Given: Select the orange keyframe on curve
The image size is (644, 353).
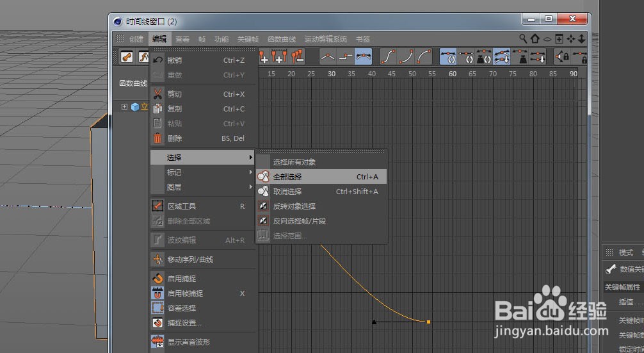Looking at the screenshot, I should tap(428, 322).
